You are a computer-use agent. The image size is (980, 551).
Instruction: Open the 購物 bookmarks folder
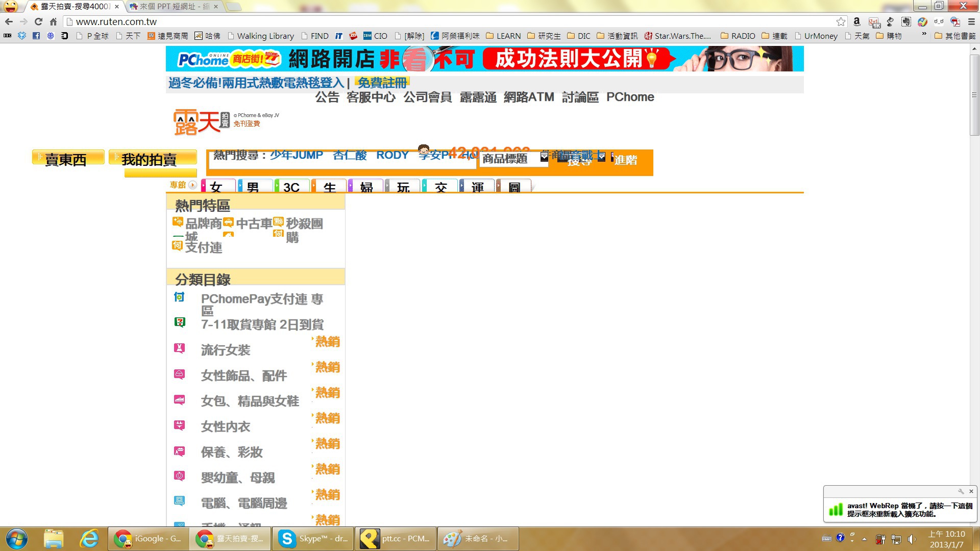tap(889, 36)
